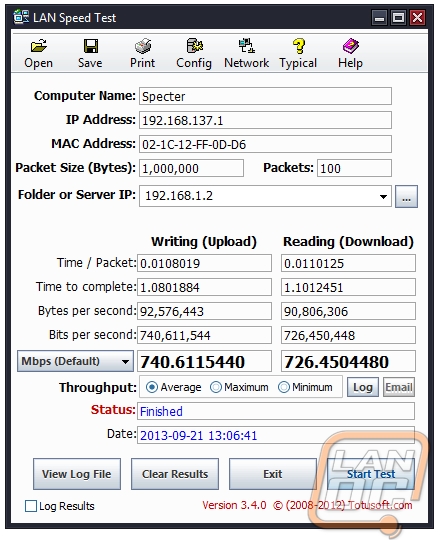Screen dimensions: 440x540
Task: Click the download result 726.4504480
Action: [348, 361]
